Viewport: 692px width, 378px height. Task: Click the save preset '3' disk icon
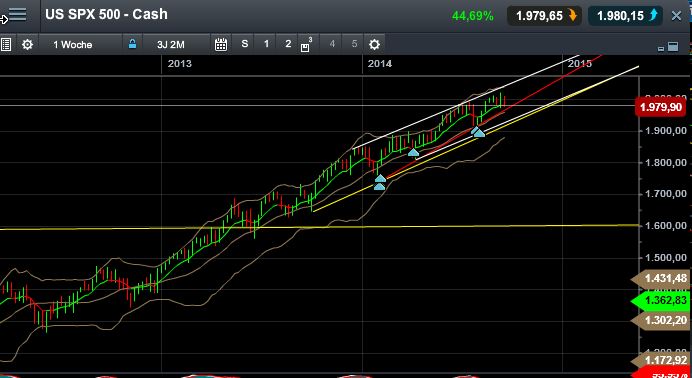click(x=306, y=45)
